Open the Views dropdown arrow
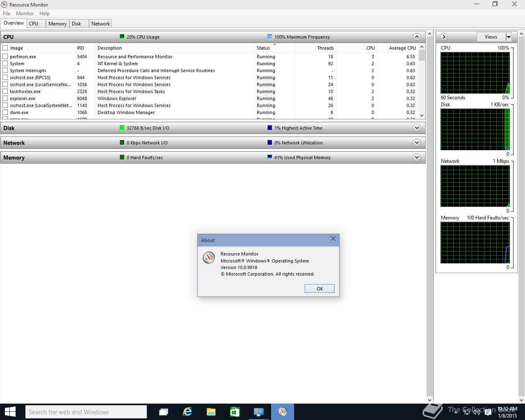Viewport: 525px width, 420px height. click(x=509, y=37)
